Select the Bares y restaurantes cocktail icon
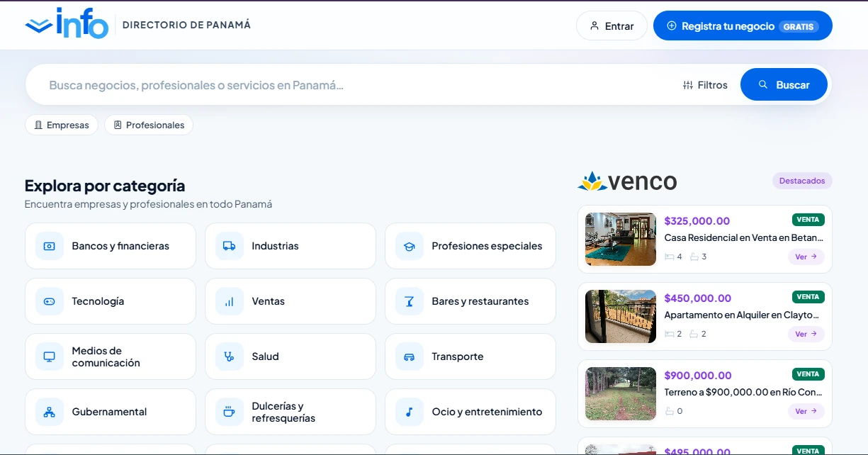 410,301
